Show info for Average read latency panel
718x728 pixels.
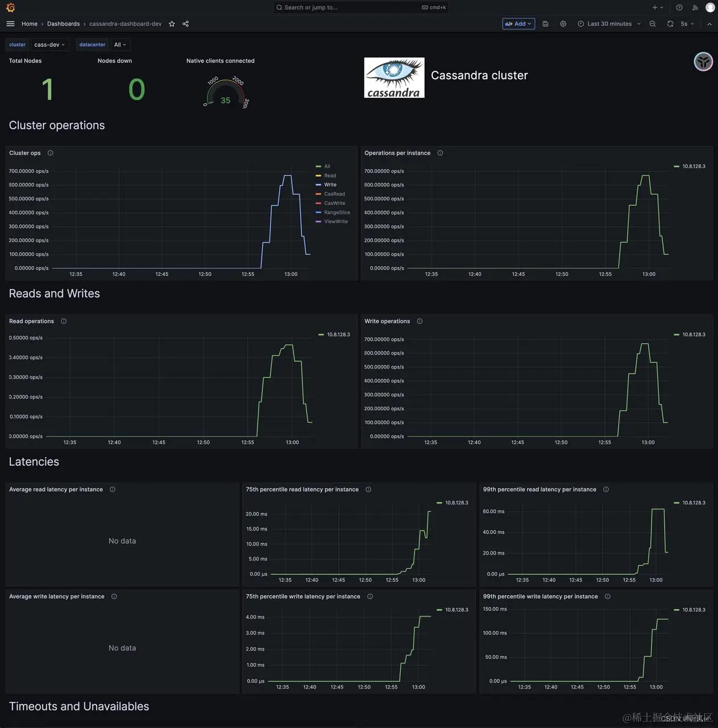113,490
